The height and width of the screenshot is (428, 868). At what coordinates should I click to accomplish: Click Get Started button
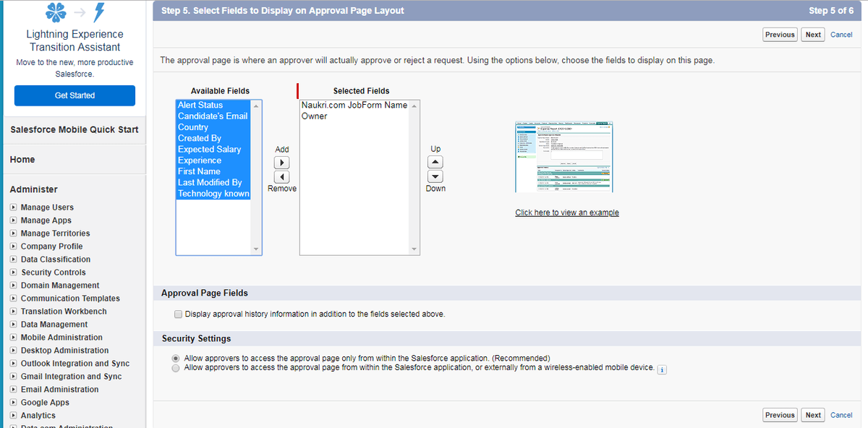pyautogui.click(x=75, y=95)
